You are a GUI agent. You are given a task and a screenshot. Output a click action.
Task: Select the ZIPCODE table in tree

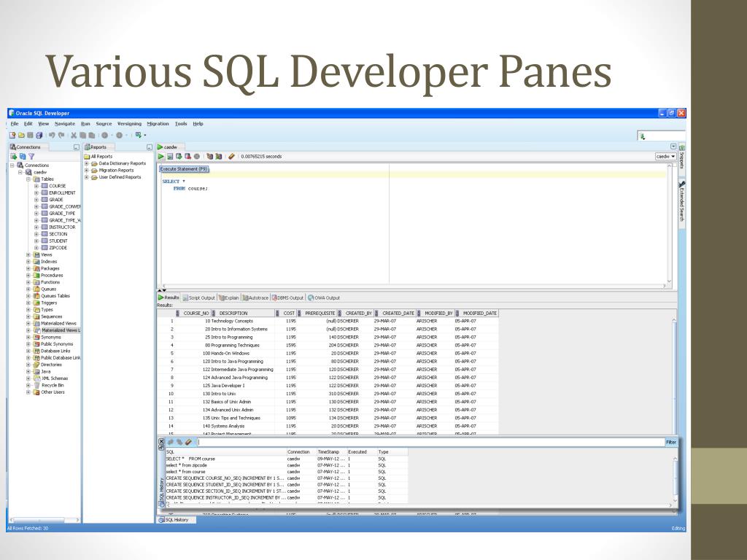(x=58, y=248)
